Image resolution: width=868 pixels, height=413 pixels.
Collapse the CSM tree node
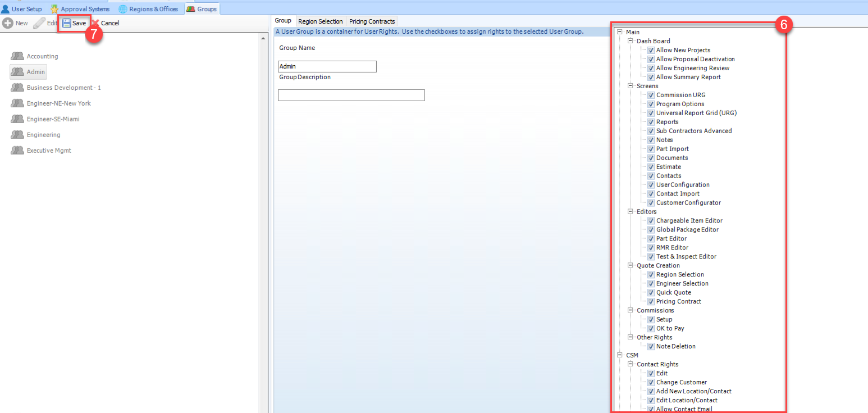(620, 356)
